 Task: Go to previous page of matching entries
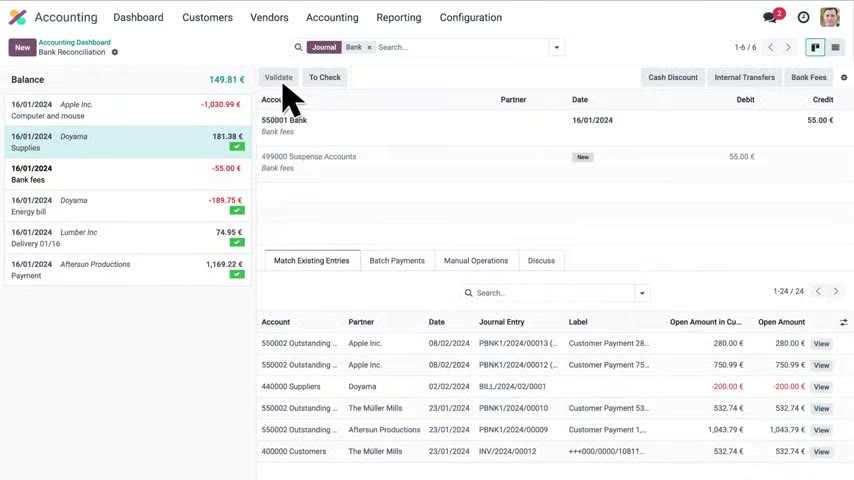(818, 291)
